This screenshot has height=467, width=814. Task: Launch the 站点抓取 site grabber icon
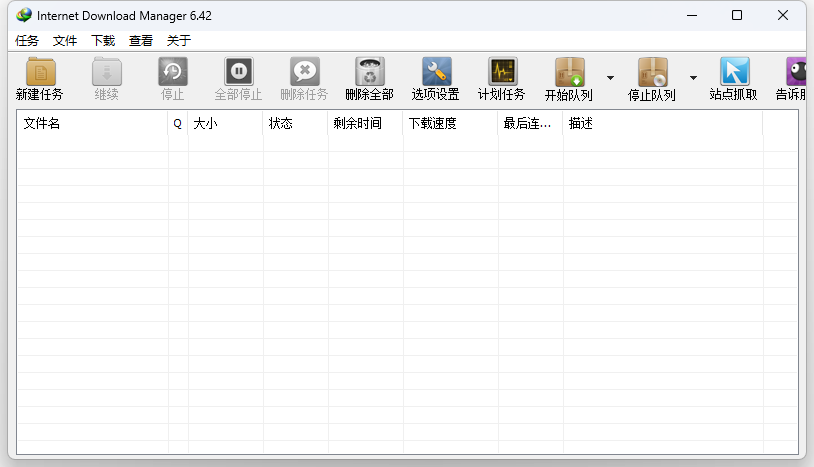(x=734, y=72)
